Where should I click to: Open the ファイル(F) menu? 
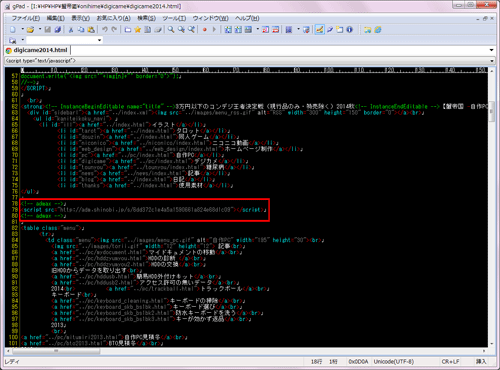pyautogui.click(x=26, y=18)
